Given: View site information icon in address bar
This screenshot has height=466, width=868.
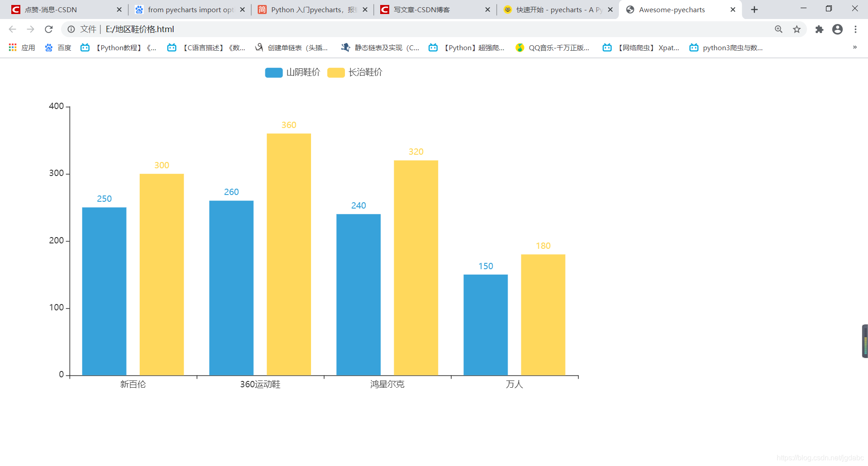Looking at the screenshot, I should (71, 29).
